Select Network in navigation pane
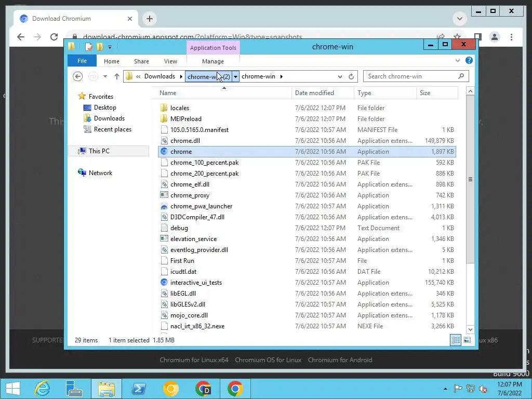Viewport: 532px width, 399px height. tap(100, 172)
